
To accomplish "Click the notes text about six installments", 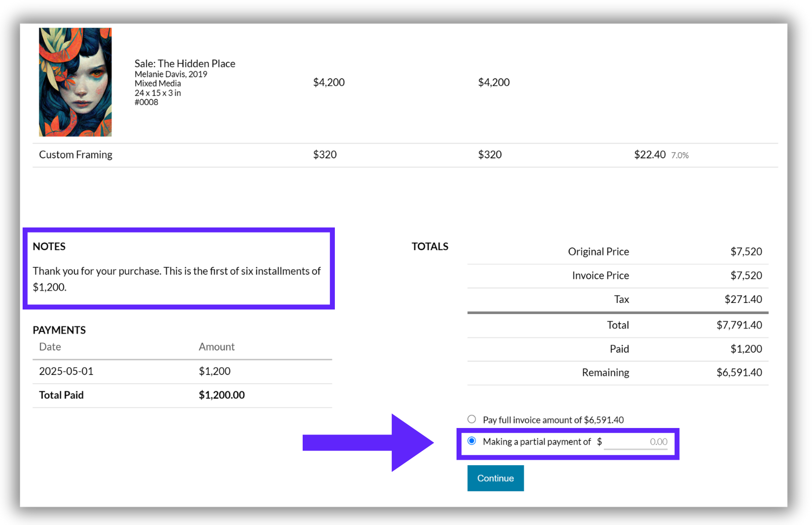I will point(176,279).
